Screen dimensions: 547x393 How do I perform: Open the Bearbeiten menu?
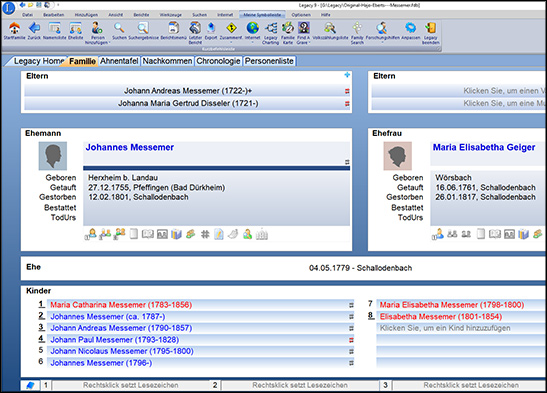click(53, 15)
